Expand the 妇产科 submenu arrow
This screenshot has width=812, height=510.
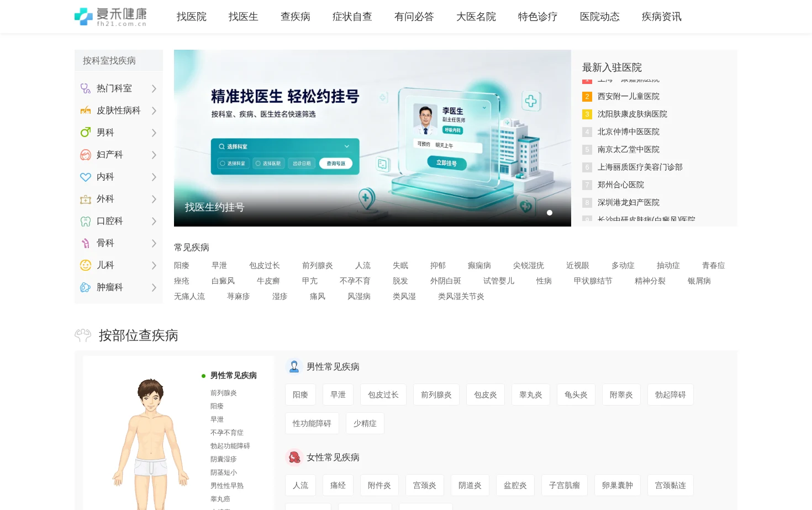click(154, 155)
